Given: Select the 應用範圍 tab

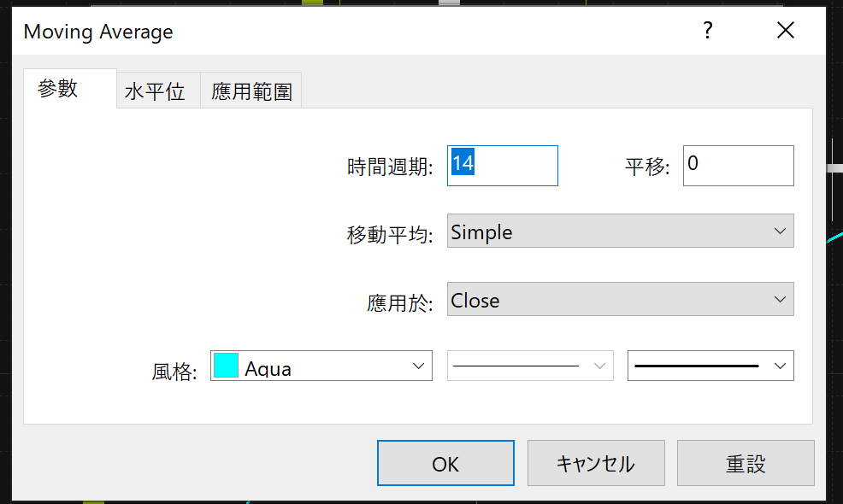Looking at the screenshot, I should click(251, 91).
